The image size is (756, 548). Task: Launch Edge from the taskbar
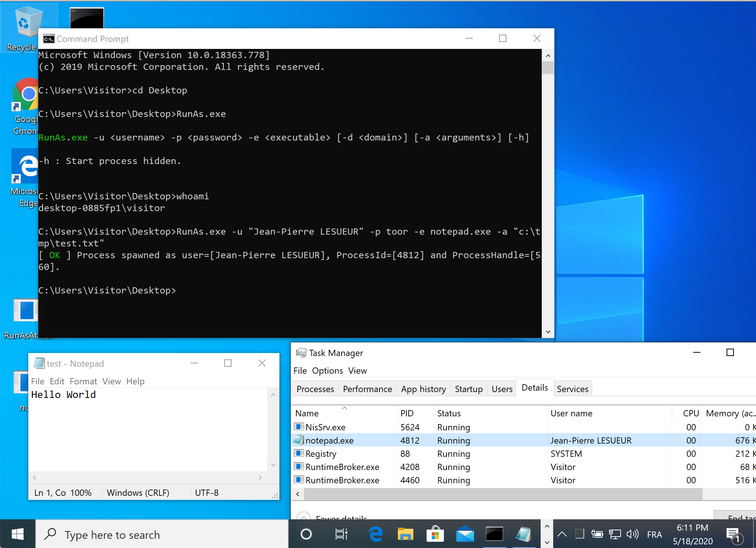click(x=376, y=534)
